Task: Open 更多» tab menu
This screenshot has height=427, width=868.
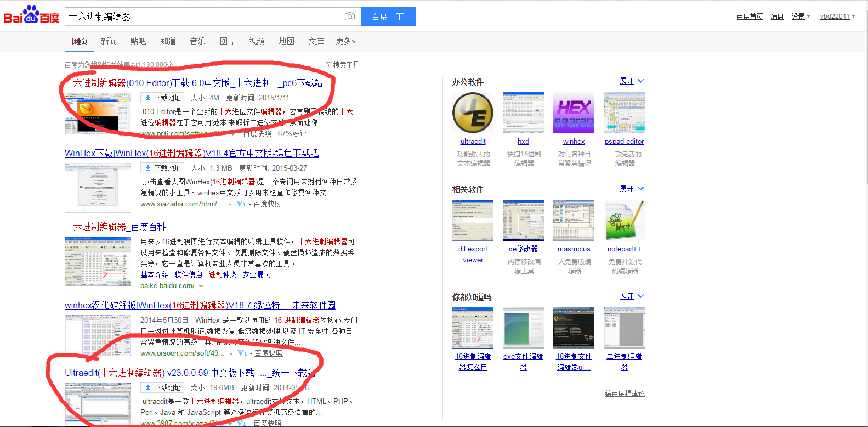Action: (345, 41)
